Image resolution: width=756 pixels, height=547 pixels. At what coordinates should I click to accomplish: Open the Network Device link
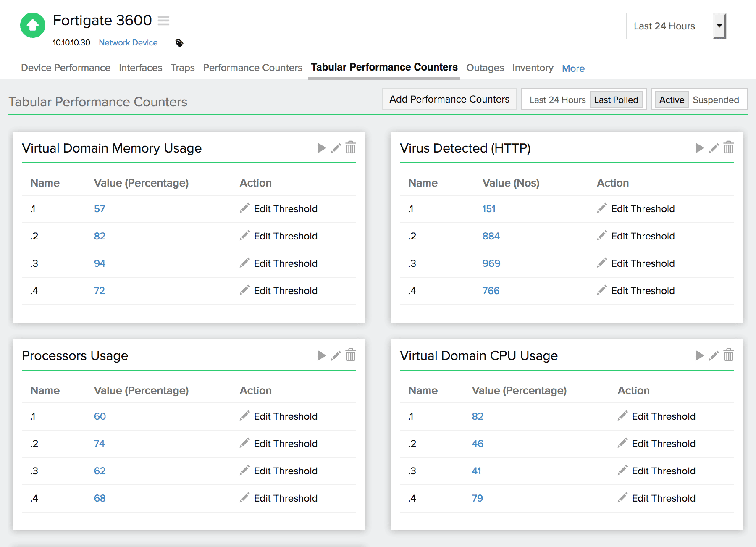click(128, 42)
